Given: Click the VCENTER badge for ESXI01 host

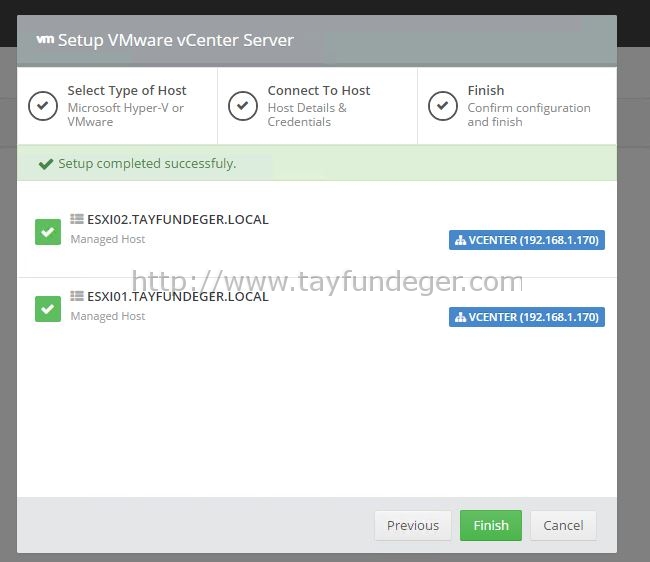Looking at the screenshot, I should (x=526, y=317).
